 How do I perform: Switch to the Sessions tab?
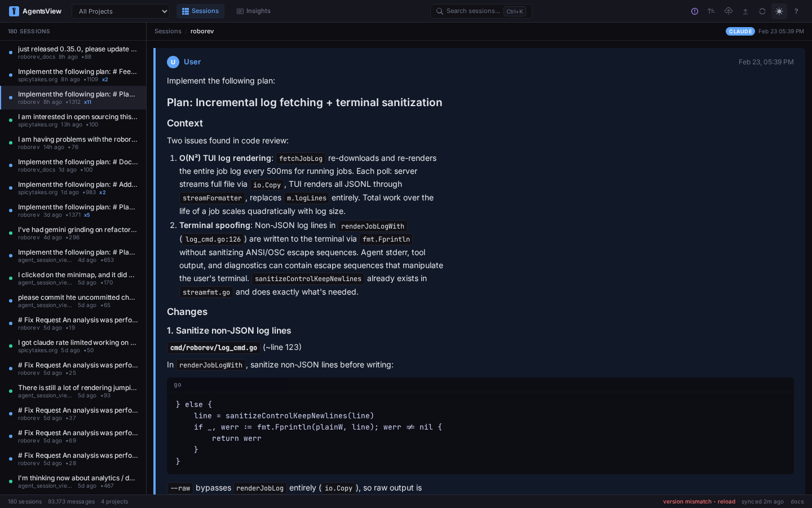pos(200,11)
